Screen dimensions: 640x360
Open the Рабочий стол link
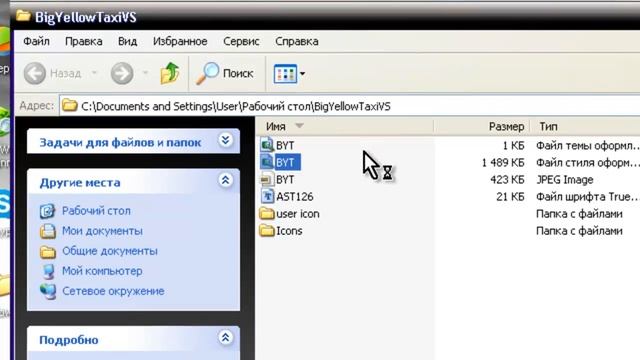pos(96,211)
